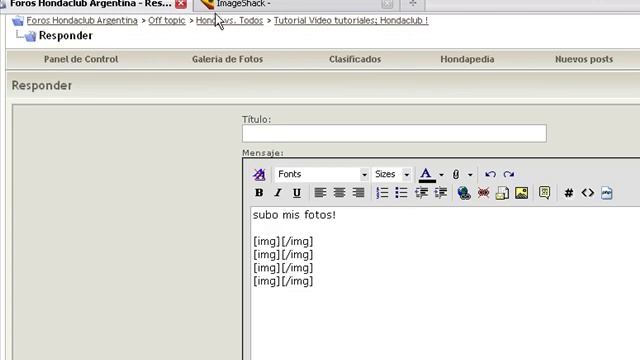Open Panel de Control menu
The height and width of the screenshot is (360, 640).
coord(81,59)
